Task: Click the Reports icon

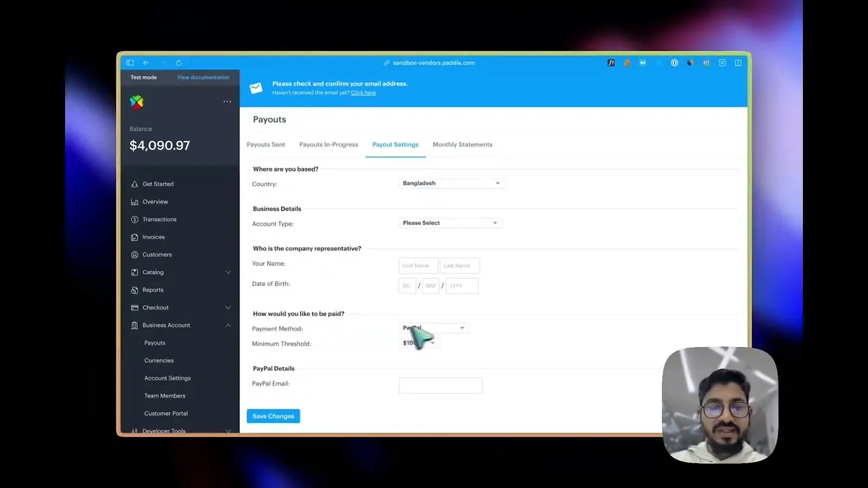Action: (134, 290)
